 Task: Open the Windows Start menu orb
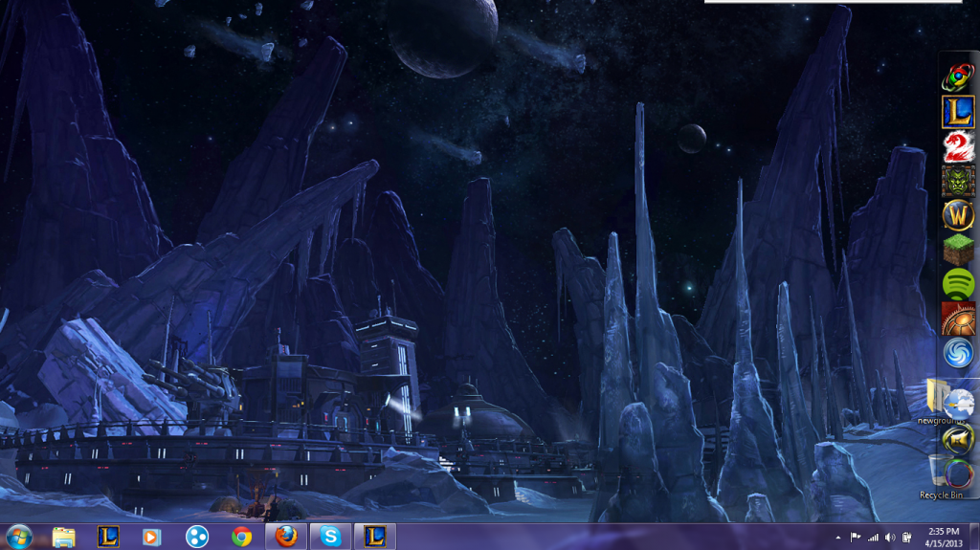19,537
